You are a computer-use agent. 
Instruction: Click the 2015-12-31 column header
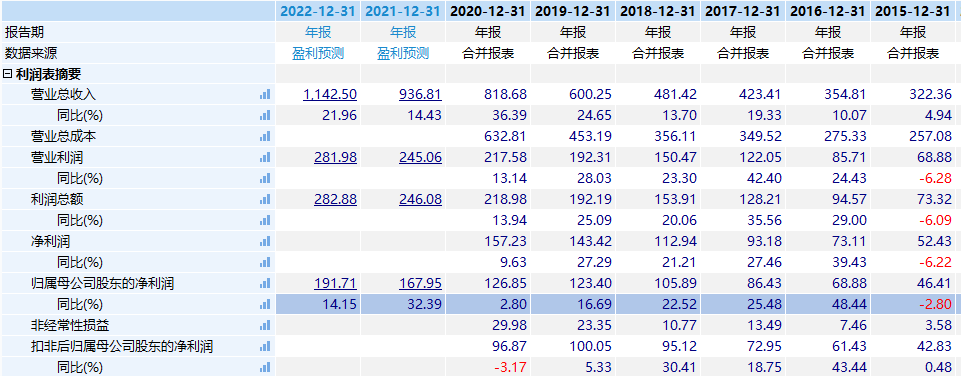coord(913,11)
